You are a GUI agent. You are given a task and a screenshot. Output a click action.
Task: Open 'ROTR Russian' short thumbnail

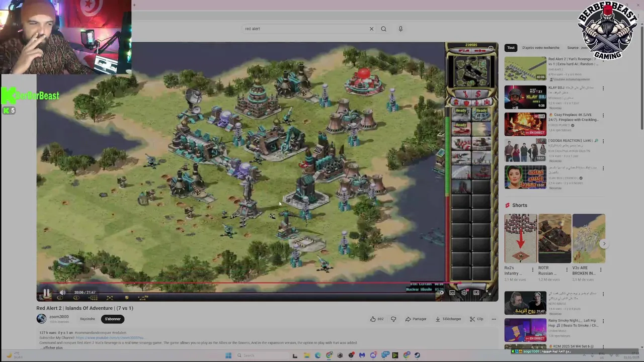554,238
